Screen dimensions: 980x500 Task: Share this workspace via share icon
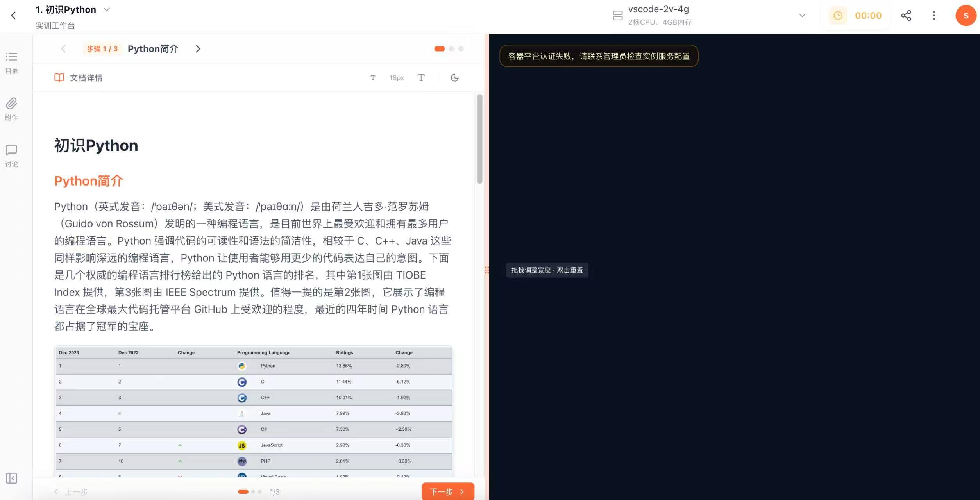pyautogui.click(x=906, y=15)
